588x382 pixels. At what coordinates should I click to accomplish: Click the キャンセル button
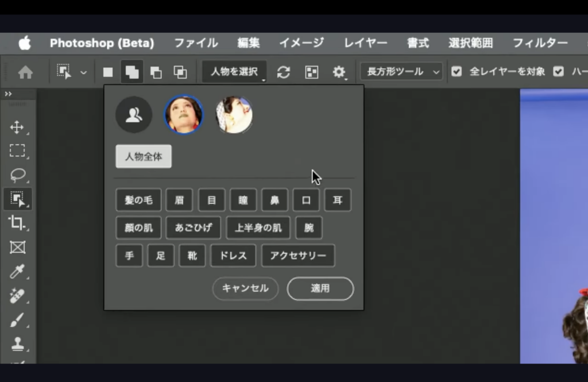245,288
